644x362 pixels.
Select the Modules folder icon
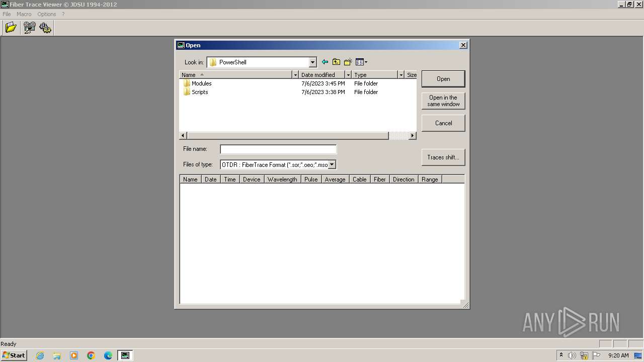[187, 83]
